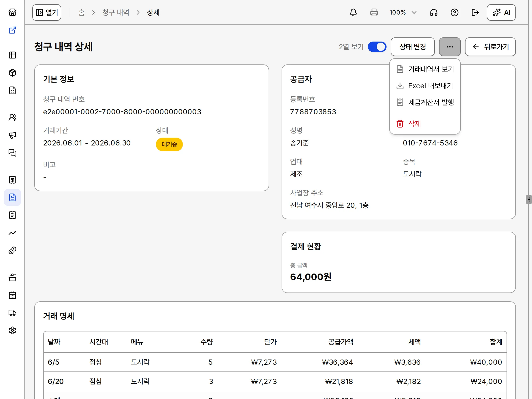532x399 pixels.
Task: Open the food tray sidebar icon
Action: pyautogui.click(x=12, y=277)
